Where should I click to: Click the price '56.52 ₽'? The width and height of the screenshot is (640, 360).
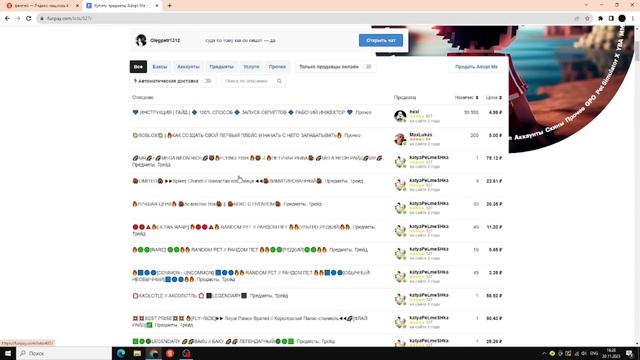[x=494, y=296]
